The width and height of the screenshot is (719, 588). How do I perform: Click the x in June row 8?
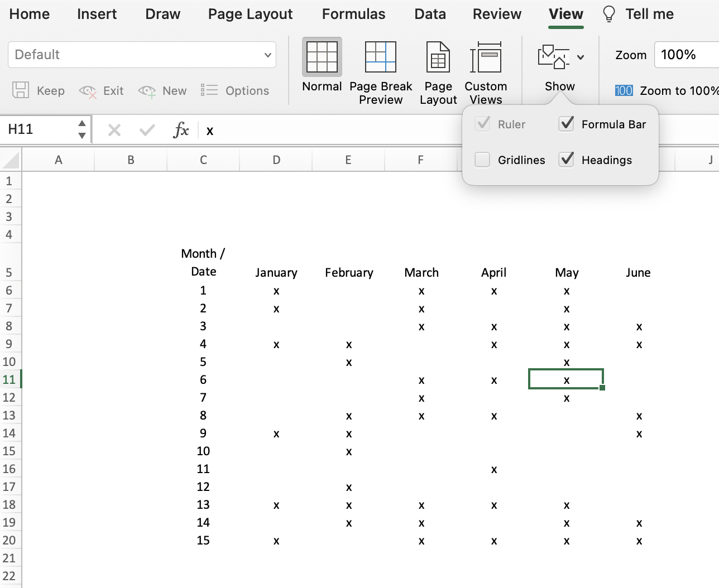point(639,326)
